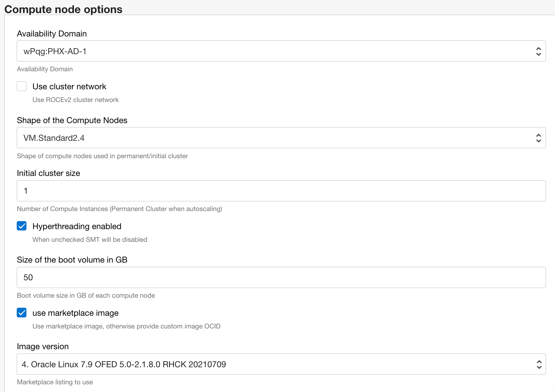Uncheck Hyperthreading enabled checkbox
The width and height of the screenshot is (555, 392).
(22, 226)
